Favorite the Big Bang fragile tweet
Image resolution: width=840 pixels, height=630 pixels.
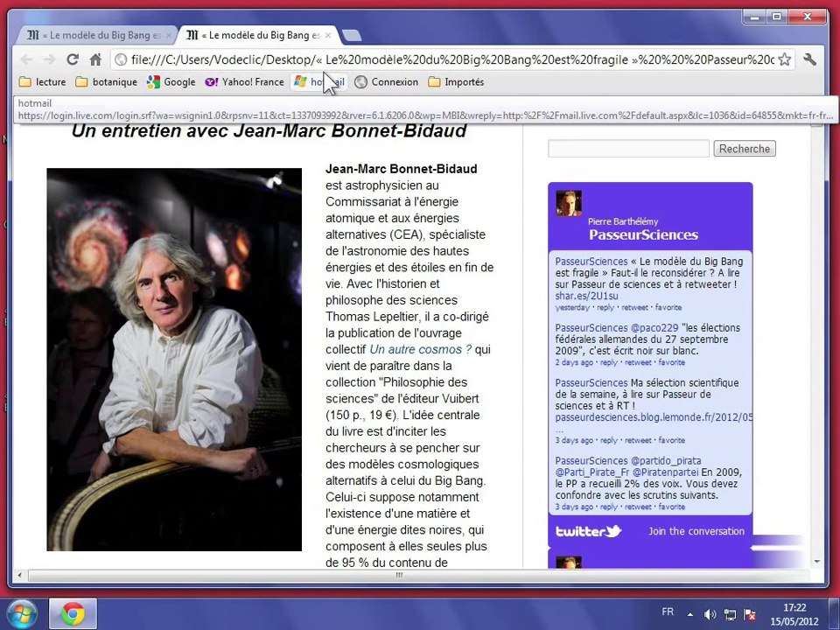[668, 307]
